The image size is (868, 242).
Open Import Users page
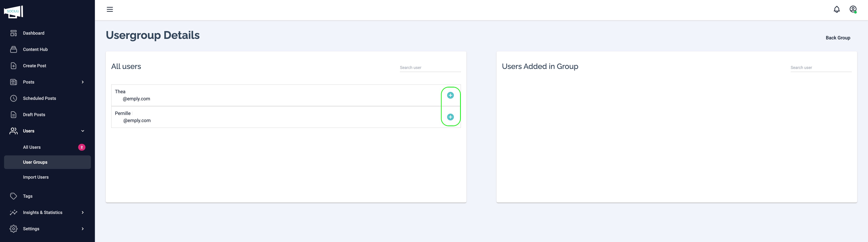[x=36, y=177]
